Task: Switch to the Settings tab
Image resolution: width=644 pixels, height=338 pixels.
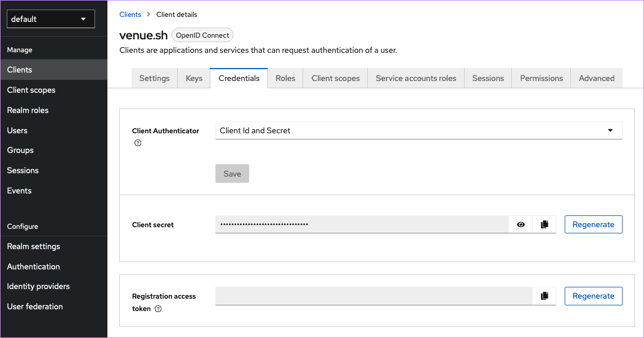Action: (155, 78)
